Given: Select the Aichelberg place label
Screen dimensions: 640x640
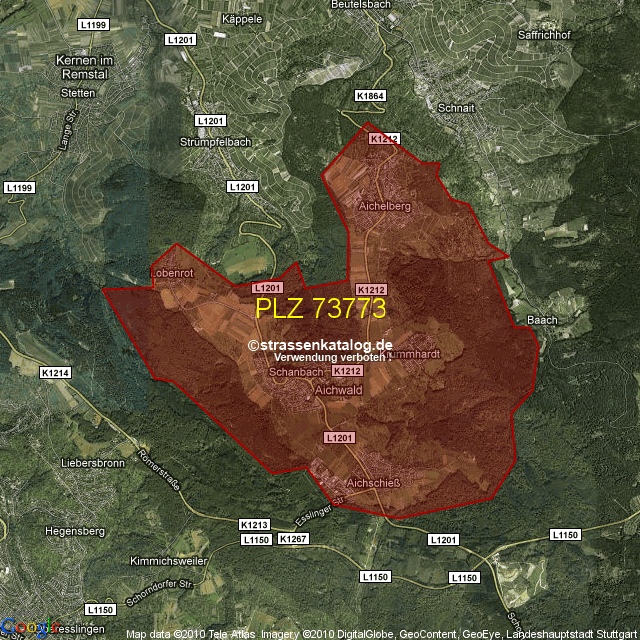Looking at the screenshot, I should [384, 206].
